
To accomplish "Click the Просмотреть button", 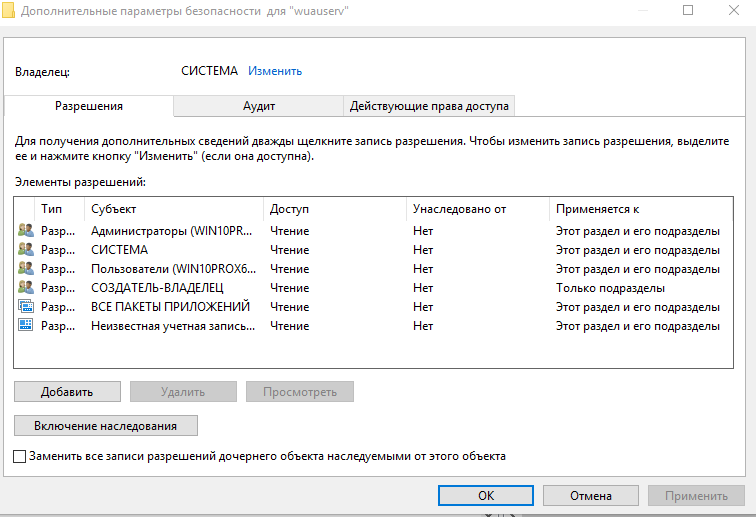I will point(300,392).
